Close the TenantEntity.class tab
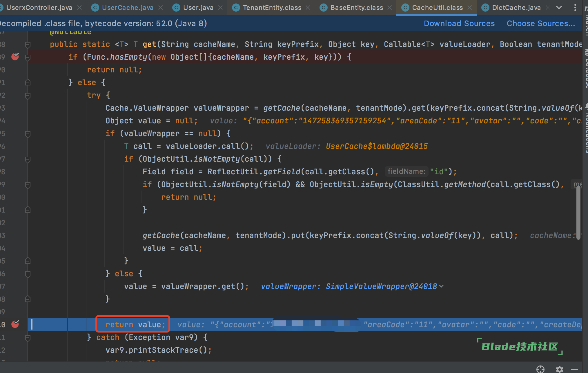588x373 pixels. [308, 8]
